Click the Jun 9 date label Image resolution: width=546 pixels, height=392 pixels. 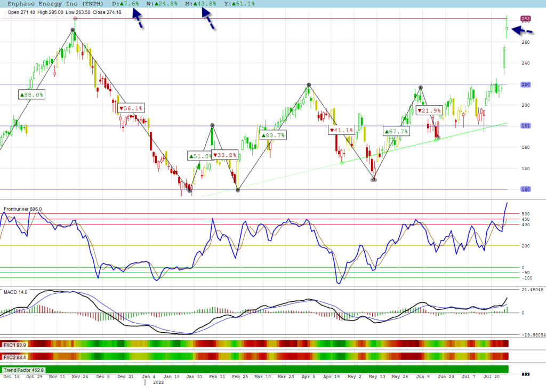click(423, 377)
